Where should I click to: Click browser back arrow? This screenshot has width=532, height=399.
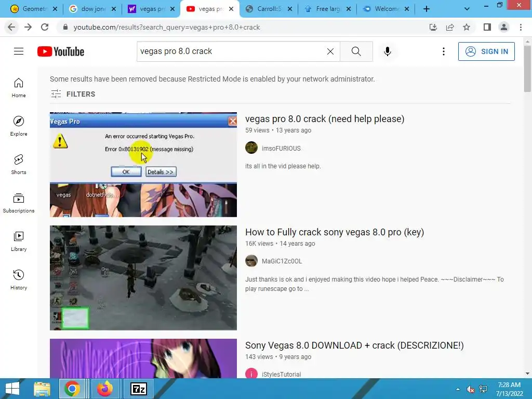[11, 27]
